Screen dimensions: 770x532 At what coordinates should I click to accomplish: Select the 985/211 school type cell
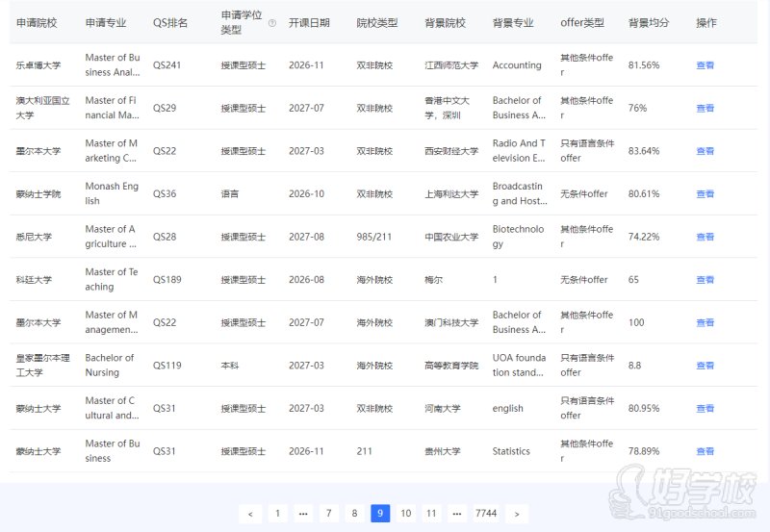click(374, 237)
